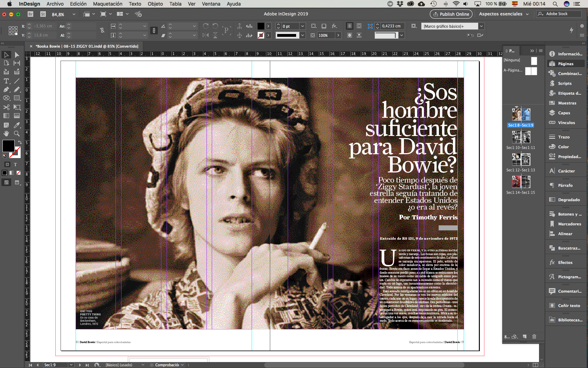
Task: Toggle Normal screen mode in toolbox
Action: [6, 182]
